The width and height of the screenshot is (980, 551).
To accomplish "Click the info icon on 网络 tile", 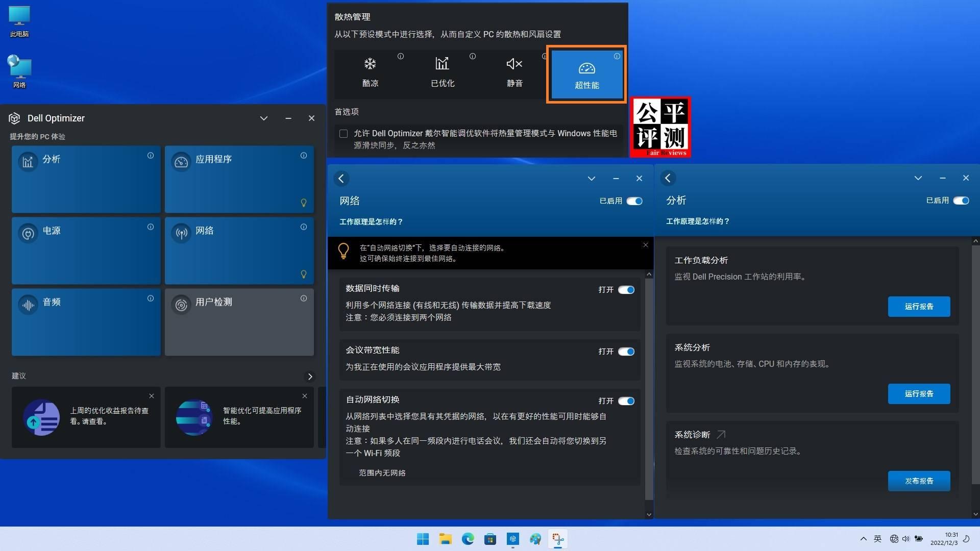I will pyautogui.click(x=304, y=227).
